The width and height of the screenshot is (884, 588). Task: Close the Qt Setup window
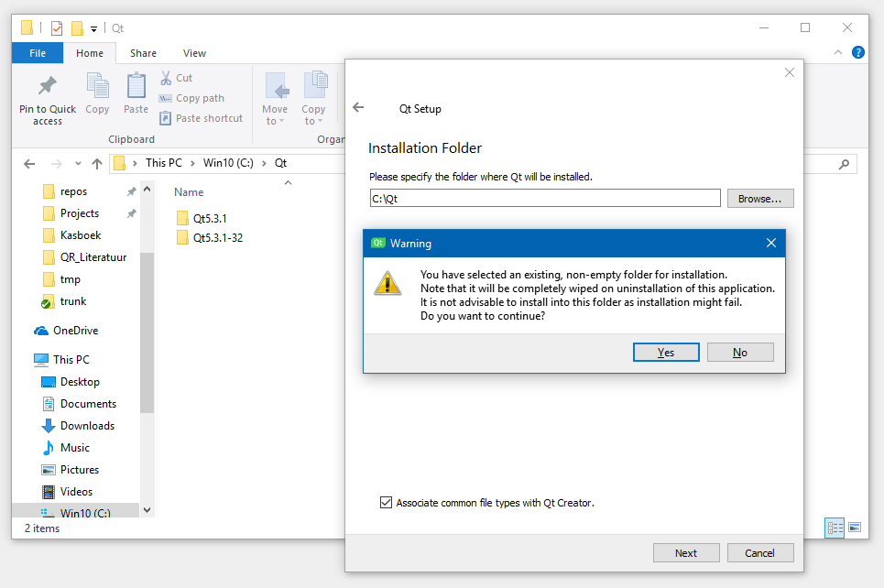point(790,72)
